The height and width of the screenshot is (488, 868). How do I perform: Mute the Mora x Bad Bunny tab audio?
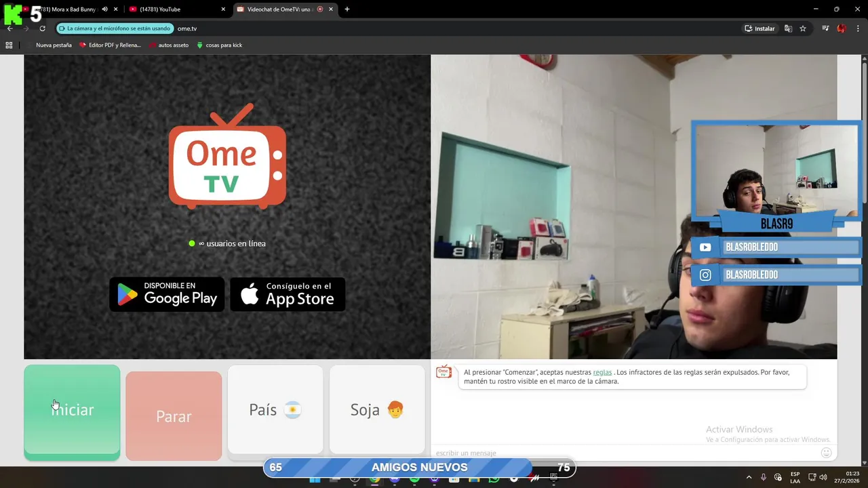pyautogui.click(x=104, y=9)
